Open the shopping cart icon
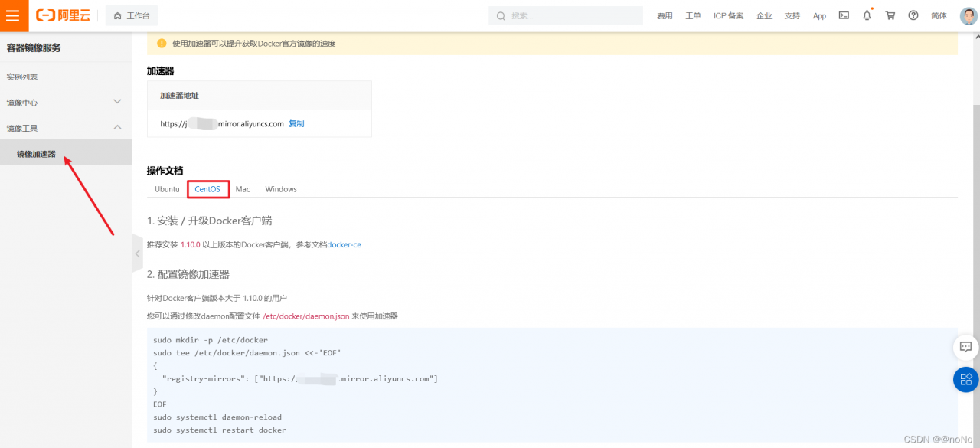This screenshot has width=980, height=448. [x=890, y=15]
